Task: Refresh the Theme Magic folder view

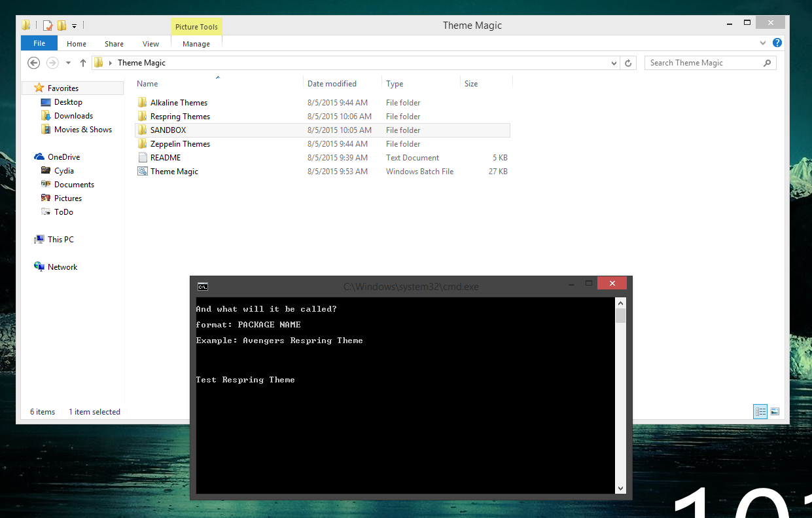Action: [628, 64]
